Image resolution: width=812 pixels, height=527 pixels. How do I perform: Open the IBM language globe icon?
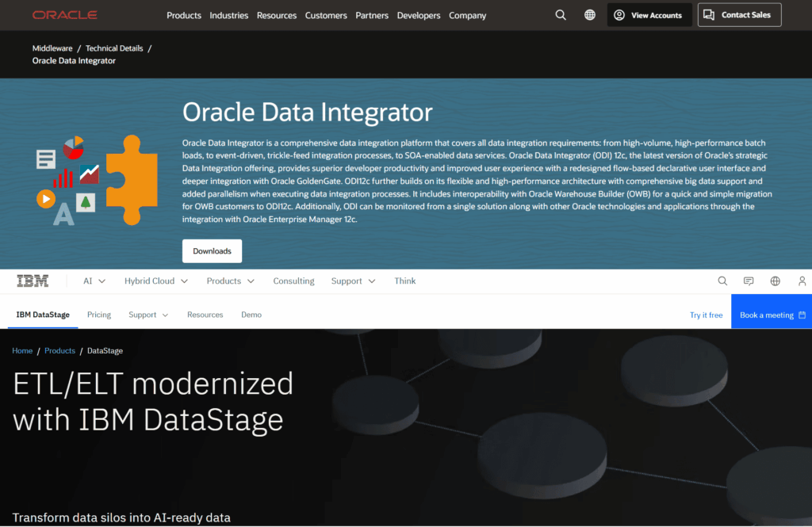774,281
